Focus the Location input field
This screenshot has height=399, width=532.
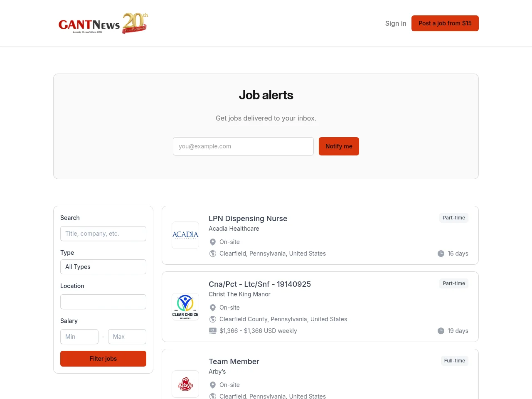coord(103,302)
